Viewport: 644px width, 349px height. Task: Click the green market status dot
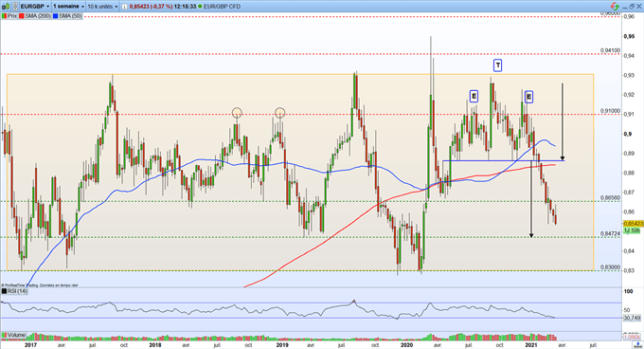(x=200, y=7)
